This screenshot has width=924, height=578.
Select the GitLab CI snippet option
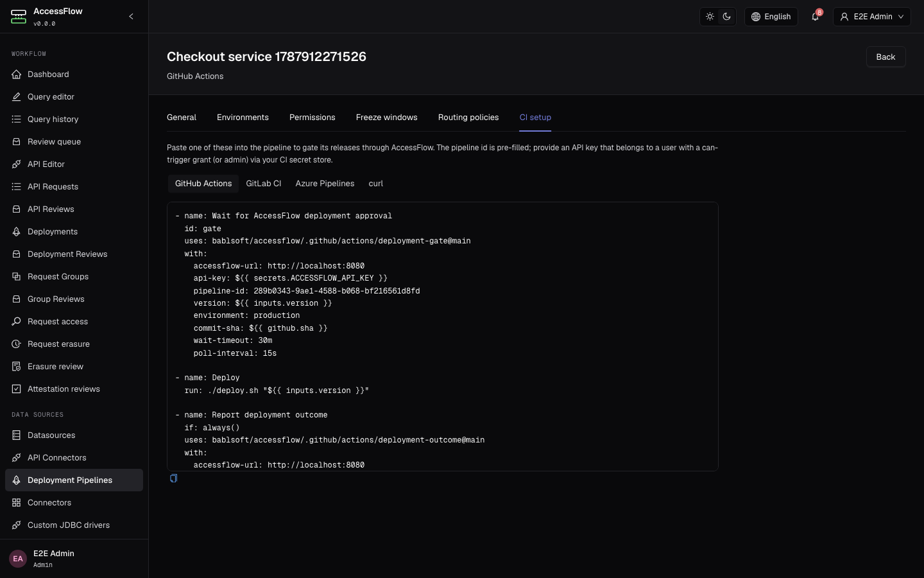[264, 184]
